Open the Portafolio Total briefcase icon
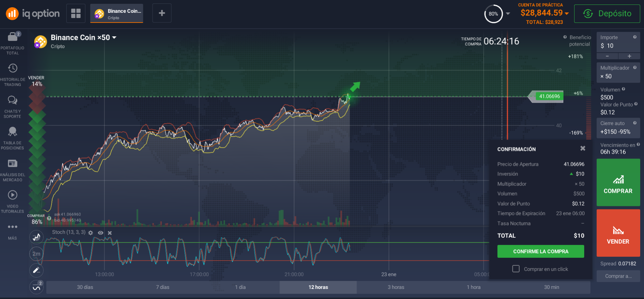The height and width of the screenshot is (299, 644). [x=13, y=37]
